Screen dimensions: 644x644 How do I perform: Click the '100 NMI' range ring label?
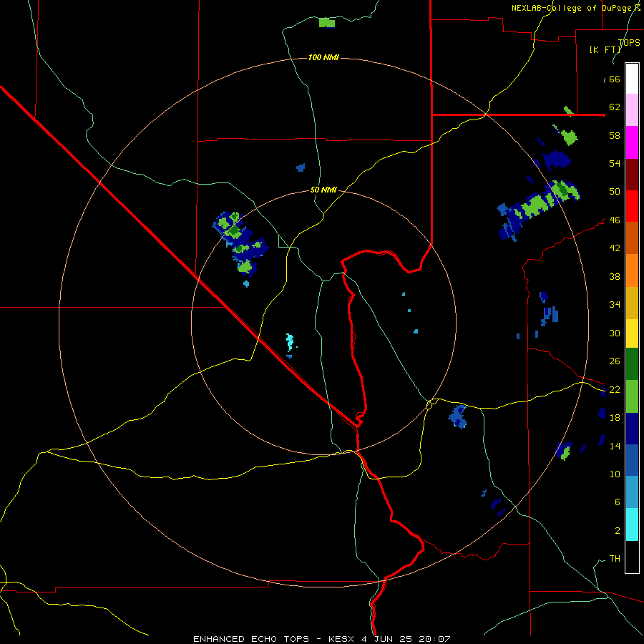(x=323, y=57)
